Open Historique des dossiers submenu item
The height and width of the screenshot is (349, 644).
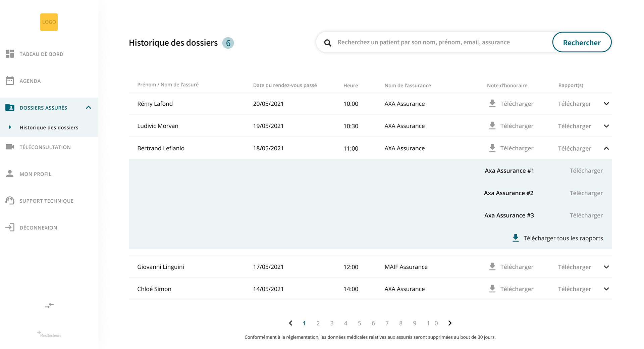49,128
